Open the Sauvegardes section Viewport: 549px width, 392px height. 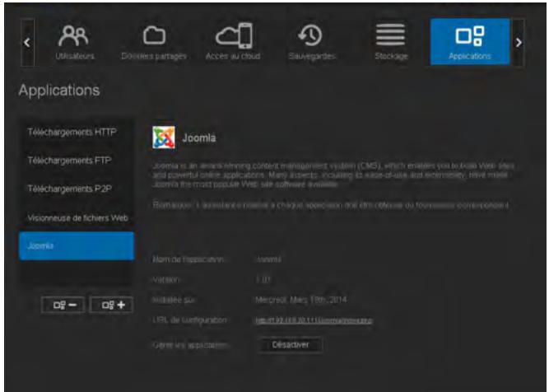pos(312,42)
